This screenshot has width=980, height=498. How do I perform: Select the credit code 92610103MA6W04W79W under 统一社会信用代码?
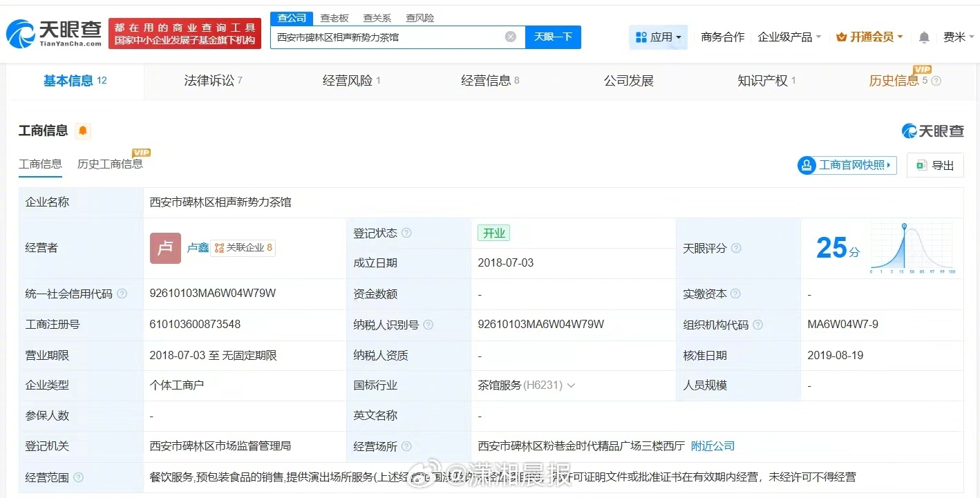[213, 294]
